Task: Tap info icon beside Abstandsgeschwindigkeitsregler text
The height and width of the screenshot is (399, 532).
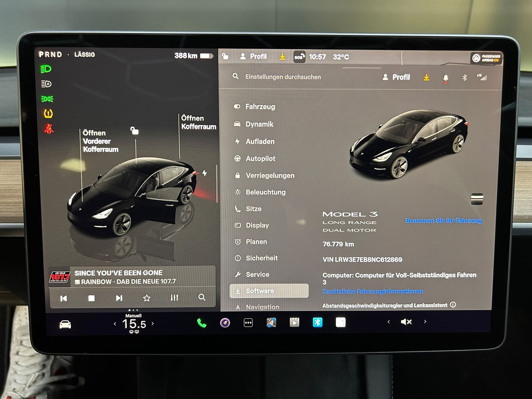Action: coord(453,305)
